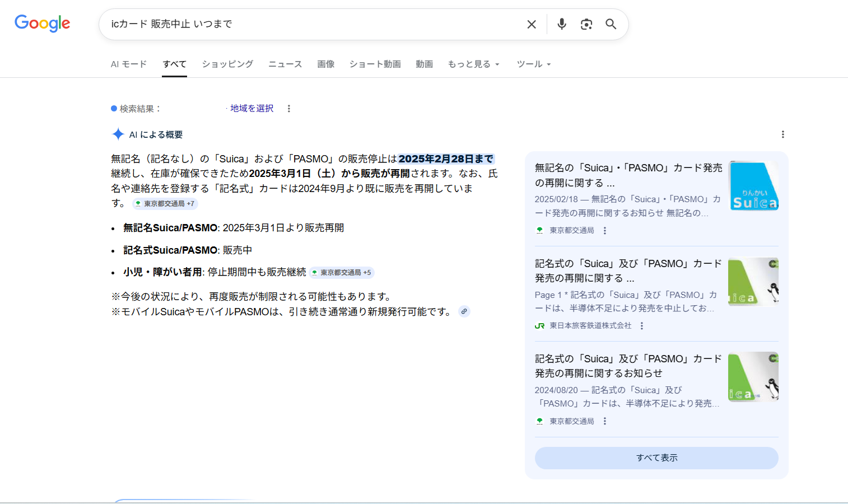Viewport: 848px width, 504px height.
Task: Start voice search with microphone icon
Action: (x=562, y=24)
